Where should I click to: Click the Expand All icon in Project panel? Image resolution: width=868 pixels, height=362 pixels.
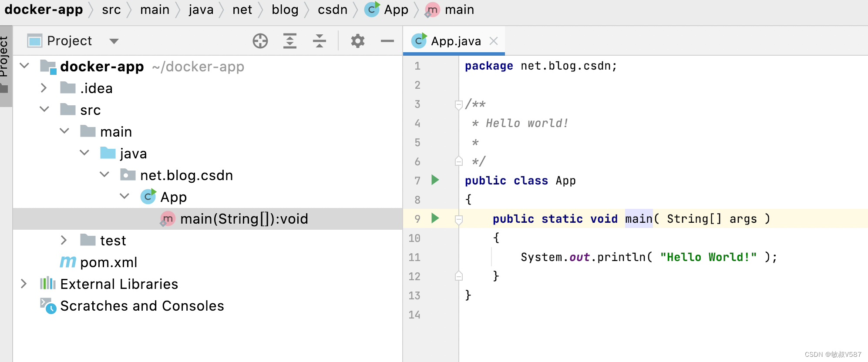coord(290,41)
